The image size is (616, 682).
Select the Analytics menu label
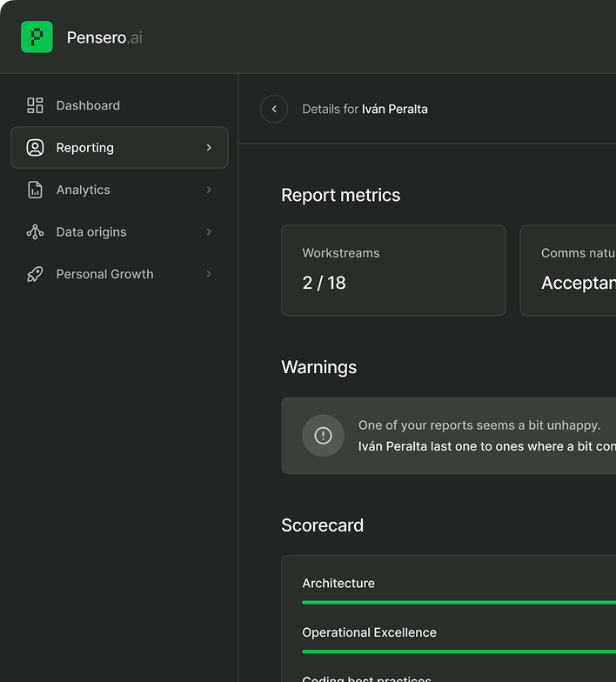(x=83, y=190)
